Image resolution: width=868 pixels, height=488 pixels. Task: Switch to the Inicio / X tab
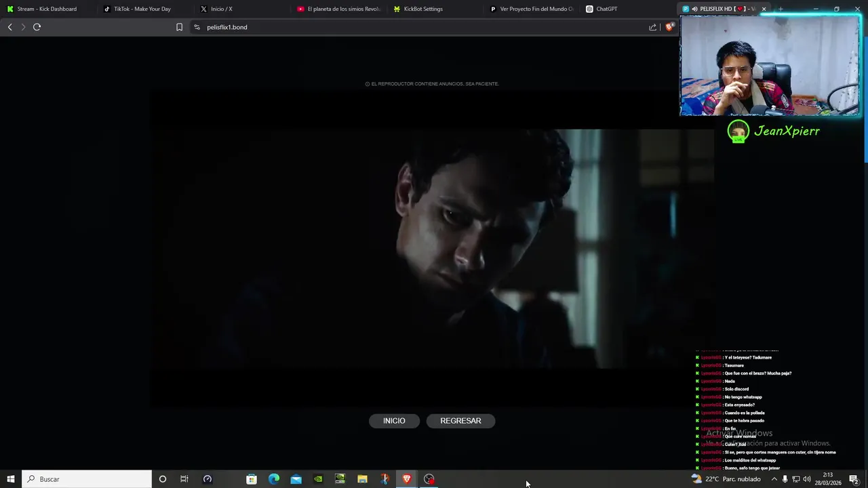[242, 9]
